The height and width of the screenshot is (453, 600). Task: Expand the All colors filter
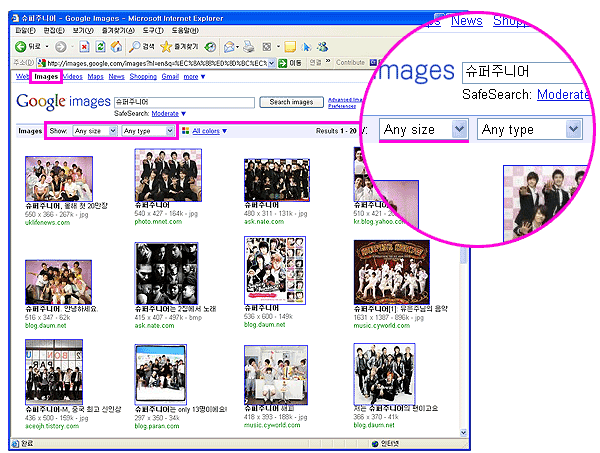pos(210,131)
